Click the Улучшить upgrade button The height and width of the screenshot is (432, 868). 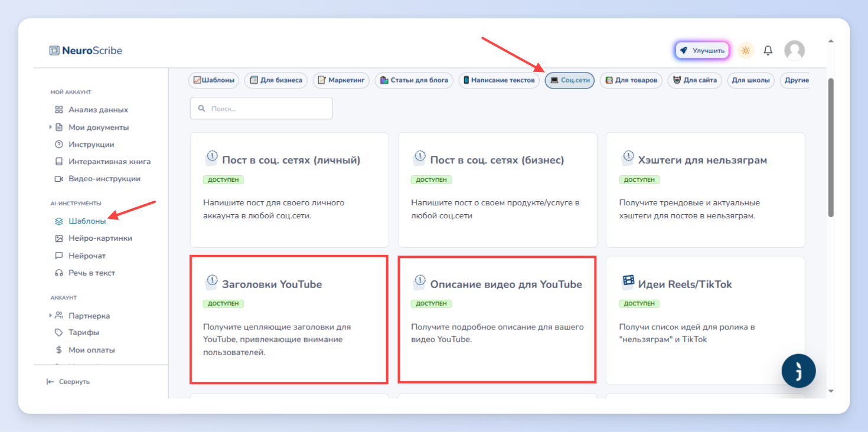pyautogui.click(x=702, y=51)
